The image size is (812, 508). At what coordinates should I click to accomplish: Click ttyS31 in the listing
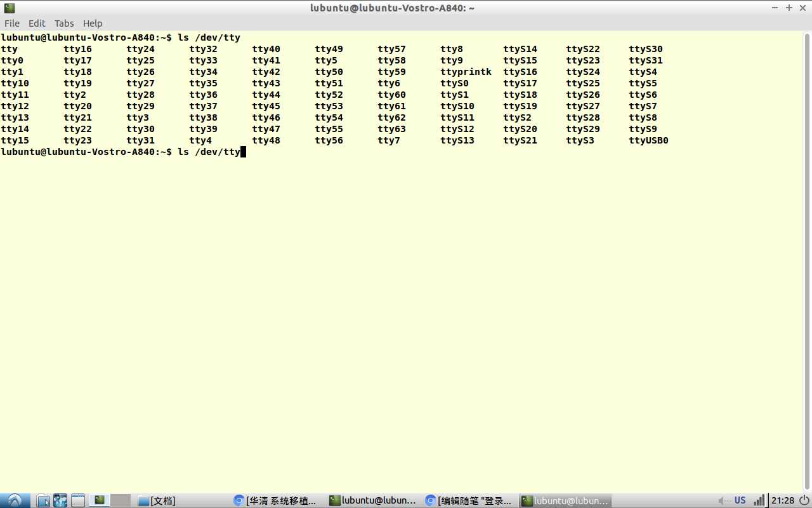pyautogui.click(x=646, y=60)
